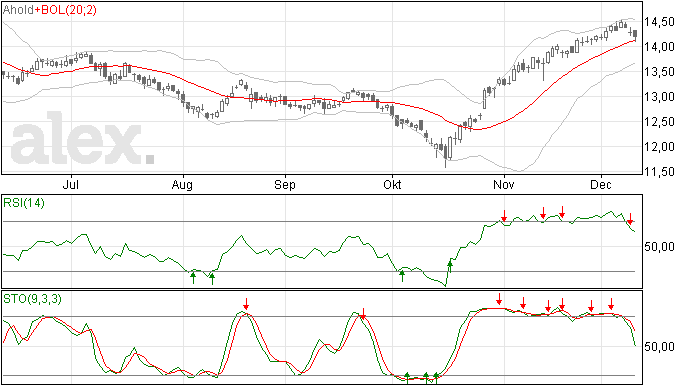690x387 pixels.
Task: Click the RSI(14) indicator label
Action: pos(24,203)
